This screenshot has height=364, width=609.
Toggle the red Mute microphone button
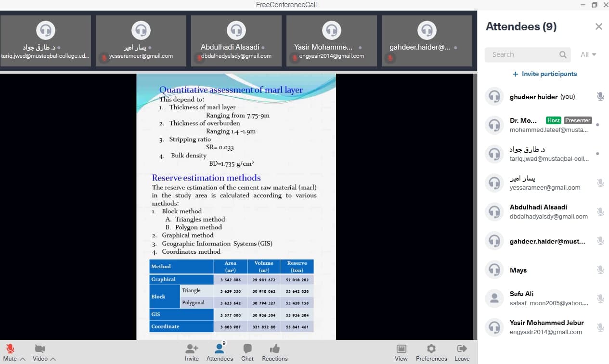(10, 349)
